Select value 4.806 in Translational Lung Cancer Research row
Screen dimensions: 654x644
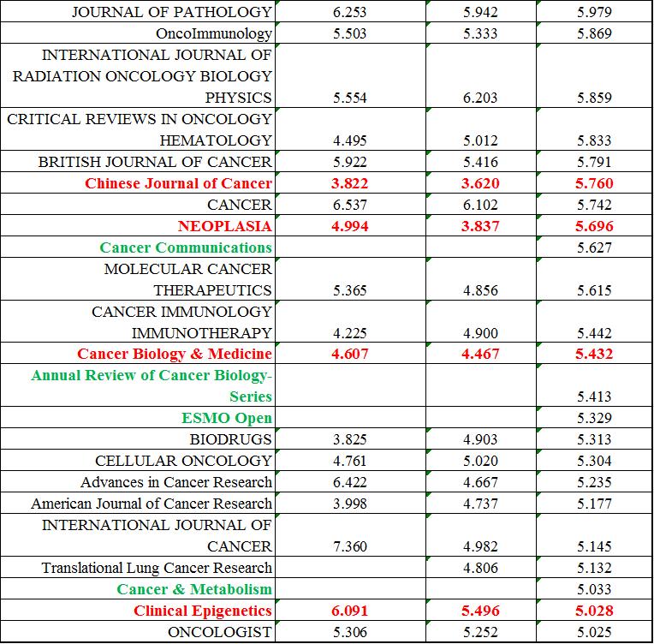click(x=480, y=567)
